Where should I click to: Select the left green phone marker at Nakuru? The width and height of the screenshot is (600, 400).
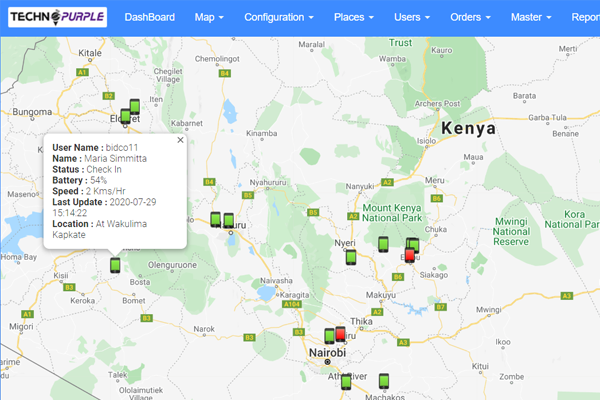215,219
